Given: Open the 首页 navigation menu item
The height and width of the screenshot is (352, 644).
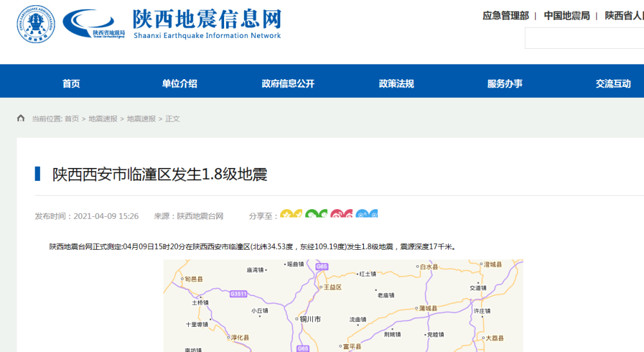Looking at the screenshot, I should 71,84.
